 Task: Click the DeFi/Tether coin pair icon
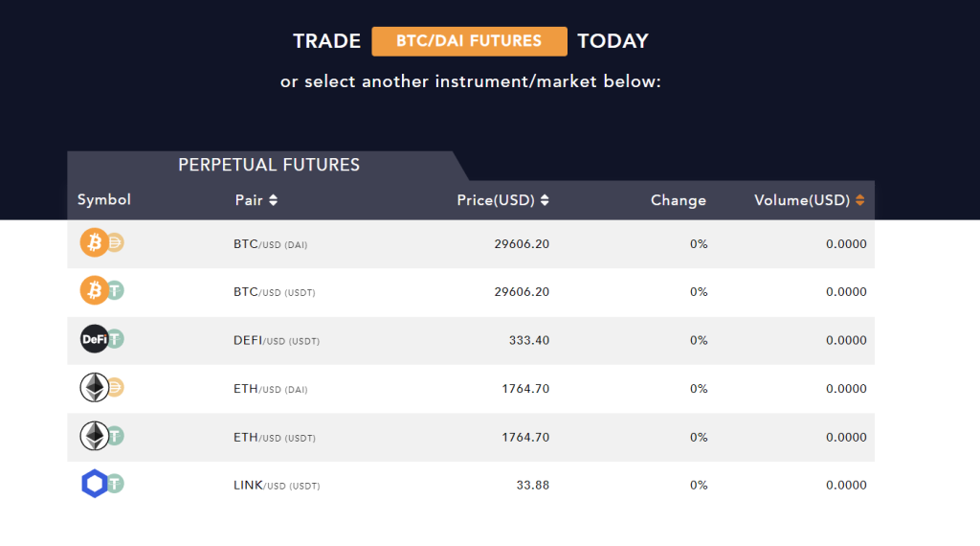pos(101,339)
